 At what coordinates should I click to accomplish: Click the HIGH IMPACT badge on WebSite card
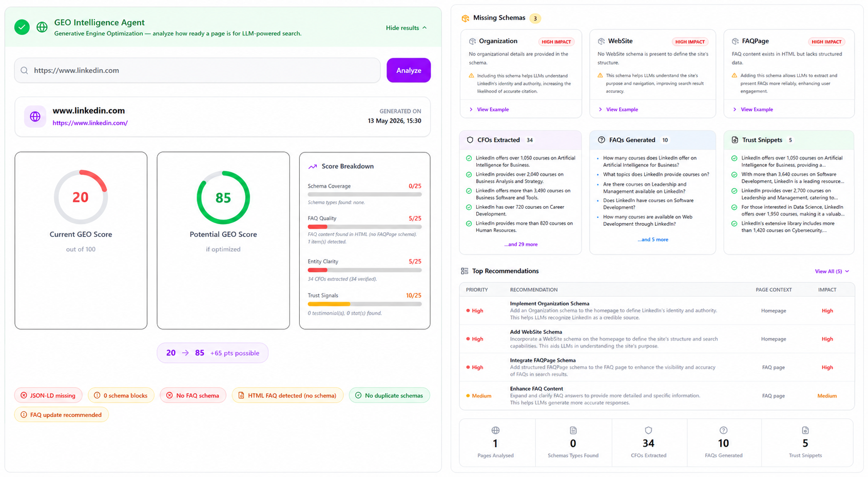pos(690,42)
